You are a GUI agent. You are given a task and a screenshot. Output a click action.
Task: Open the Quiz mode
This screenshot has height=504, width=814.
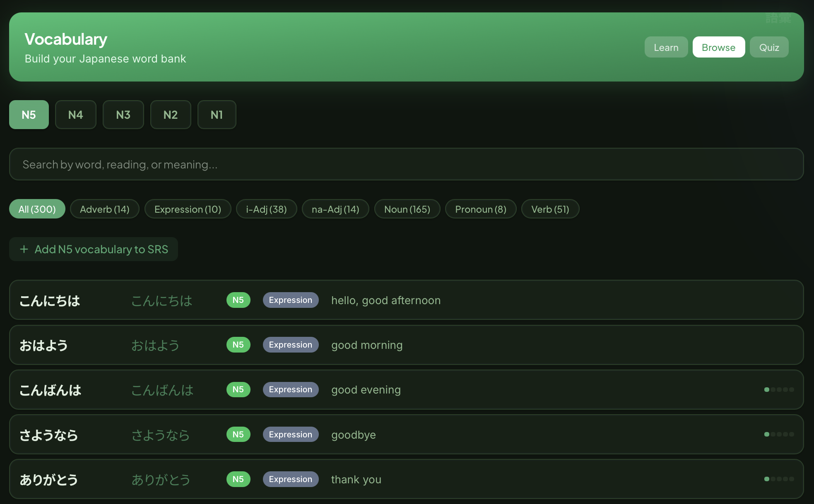[x=769, y=47]
